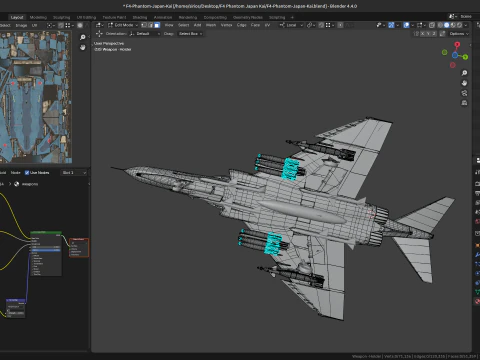The width and height of the screenshot is (480, 360).
Task: Click the UV editor pivot point icon
Action: 50,25
